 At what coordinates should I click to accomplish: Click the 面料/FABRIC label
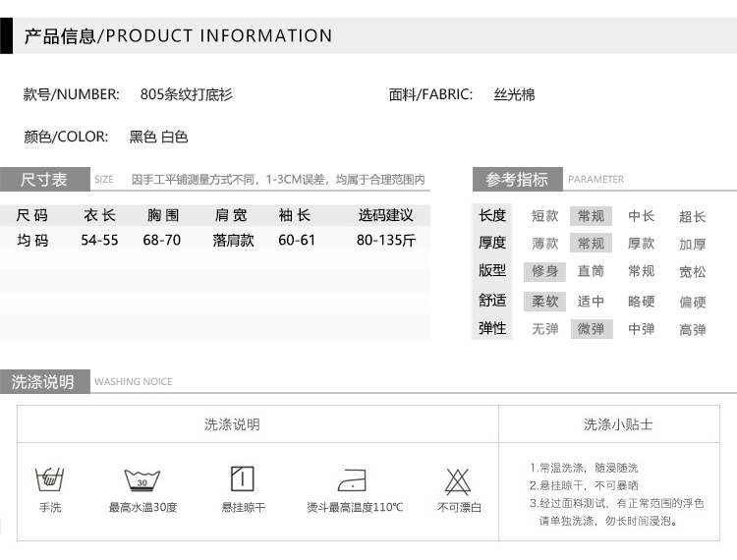pos(430,94)
